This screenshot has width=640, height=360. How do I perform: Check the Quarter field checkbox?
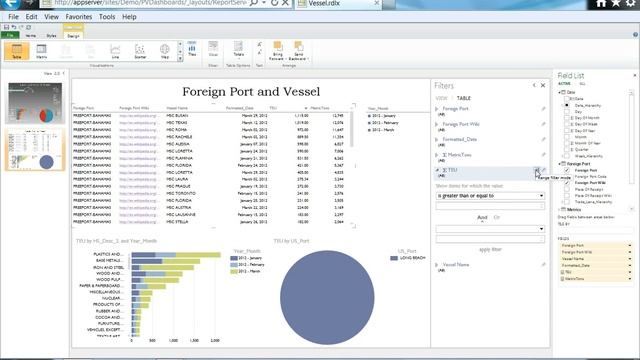click(x=567, y=149)
